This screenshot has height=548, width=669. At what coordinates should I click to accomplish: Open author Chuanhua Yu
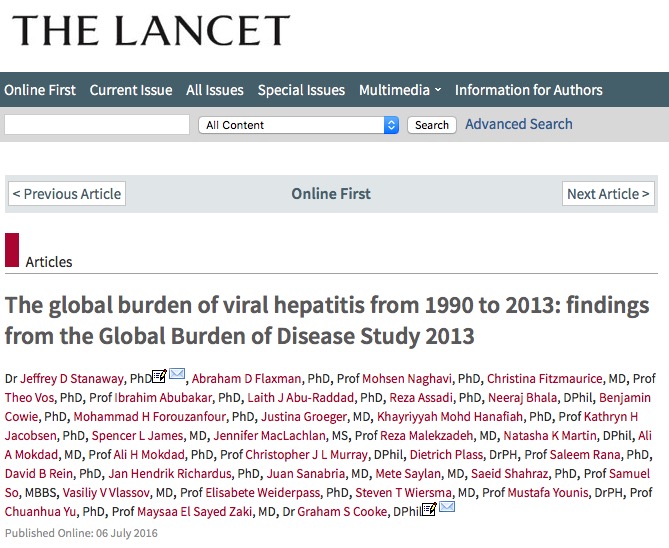click(x=41, y=512)
